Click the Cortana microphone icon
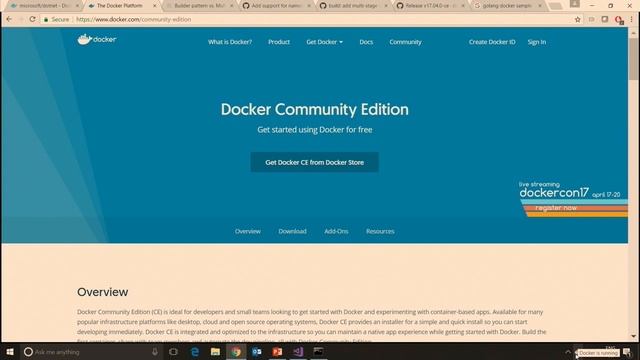This screenshot has height=360, width=640. 155,351
